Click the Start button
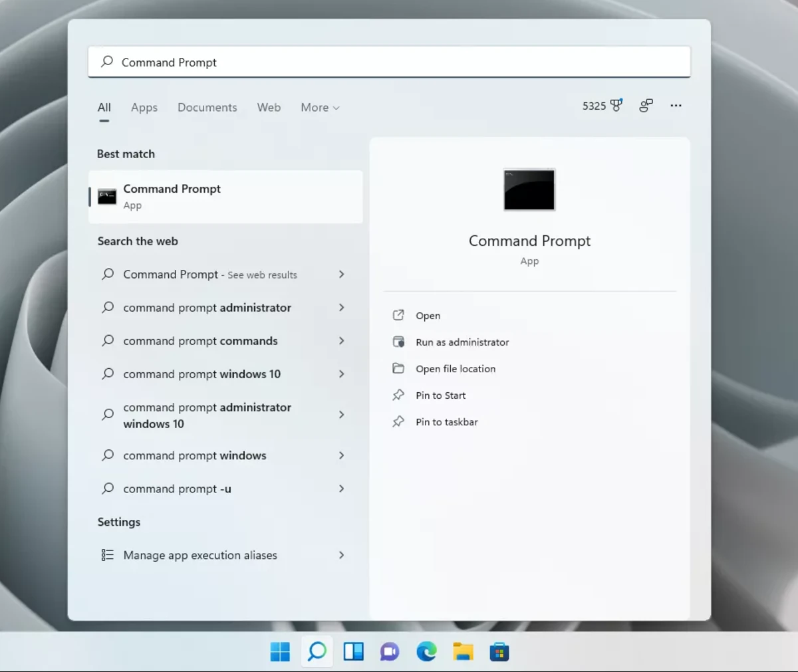Viewport: 798px width, 672px height. pyautogui.click(x=280, y=651)
